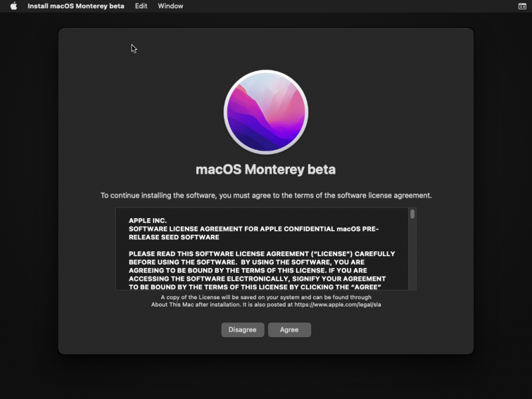The width and height of the screenshot is (532, 399).
Task: Click the keyboard input icon in menu bar
Action: click(x=522, y=6)
